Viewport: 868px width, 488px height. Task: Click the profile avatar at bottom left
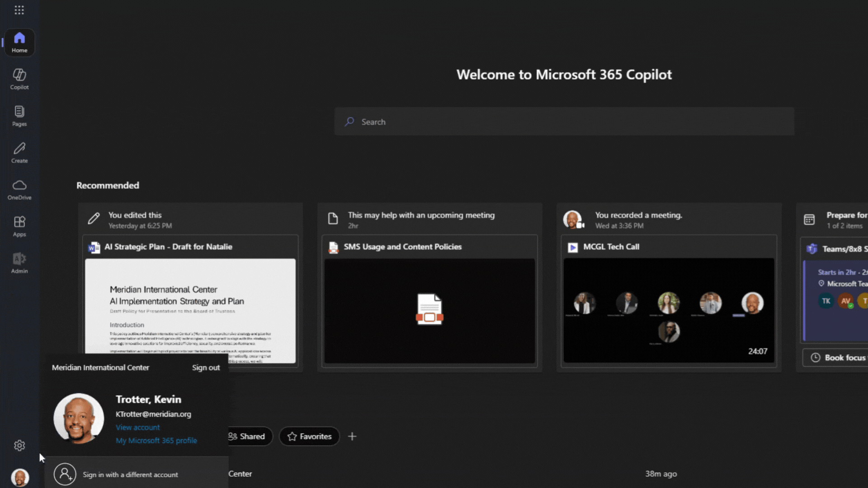click(x=20, y=477)
